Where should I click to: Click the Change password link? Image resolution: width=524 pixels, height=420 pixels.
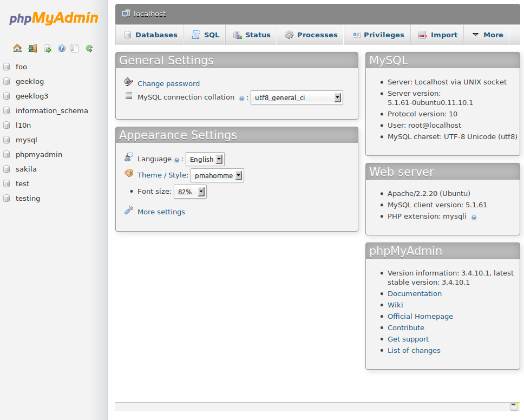[x=168, y=83]
